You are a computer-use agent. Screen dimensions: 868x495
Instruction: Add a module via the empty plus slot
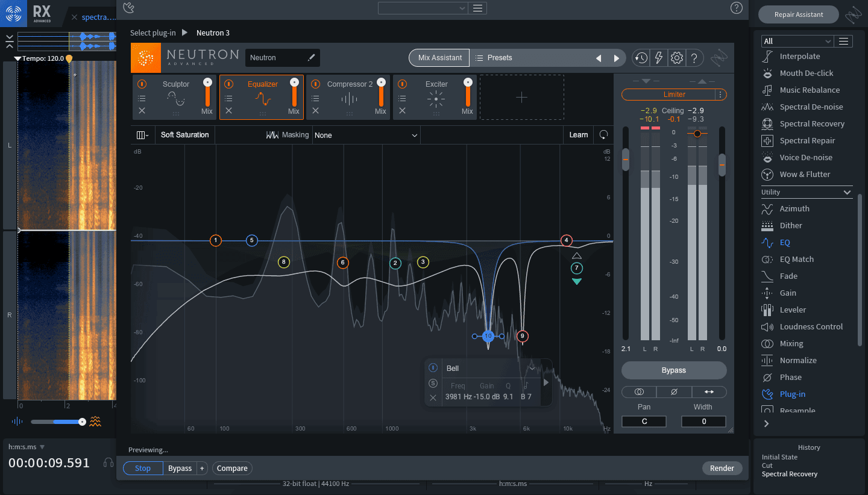(522, 97)
